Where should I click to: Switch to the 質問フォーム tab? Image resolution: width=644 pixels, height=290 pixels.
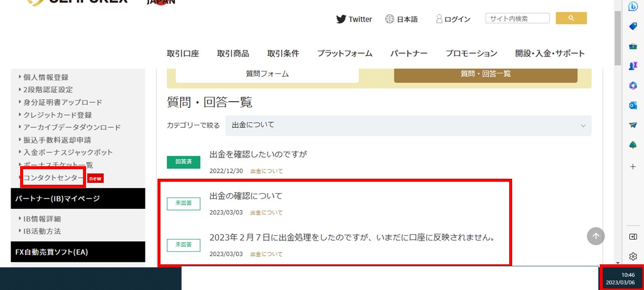[x=267, y=74]
